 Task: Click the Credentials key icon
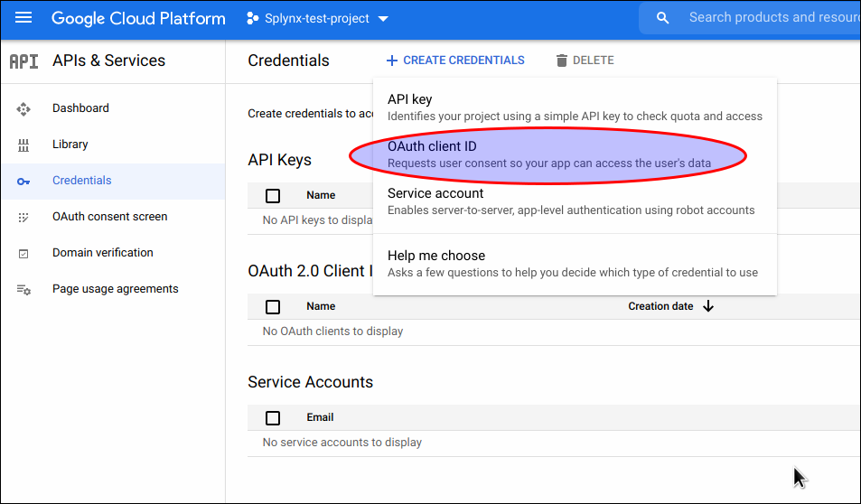tap(23, 182)
